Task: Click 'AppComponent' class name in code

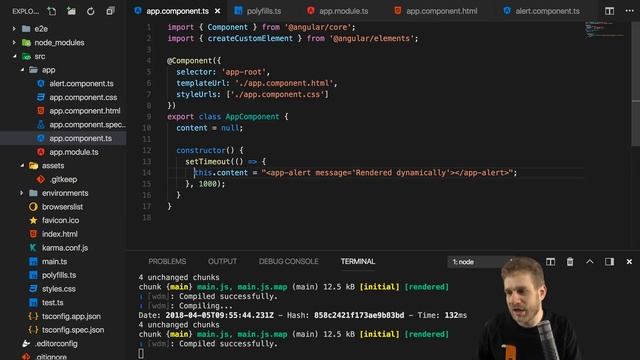Action: pos(252,117)
